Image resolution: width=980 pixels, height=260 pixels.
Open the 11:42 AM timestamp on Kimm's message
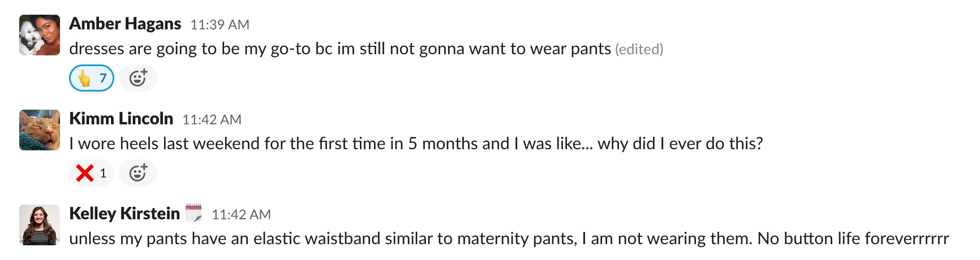212,120
